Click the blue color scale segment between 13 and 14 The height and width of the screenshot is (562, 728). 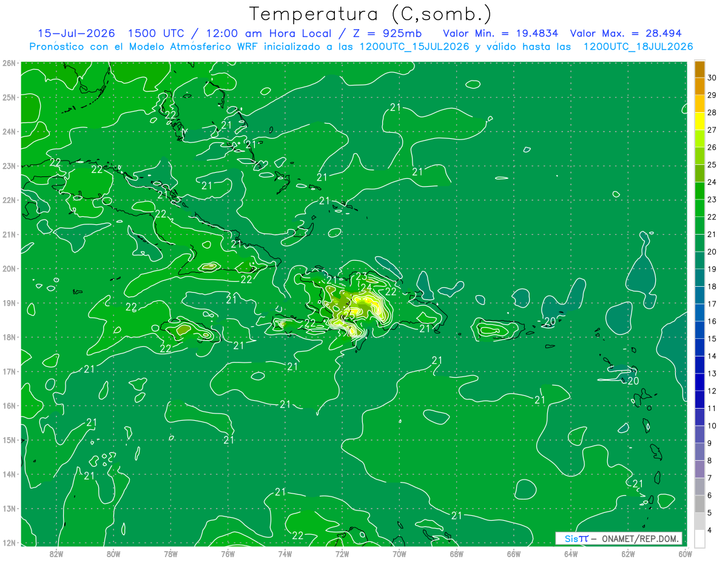tap(699, 365)
